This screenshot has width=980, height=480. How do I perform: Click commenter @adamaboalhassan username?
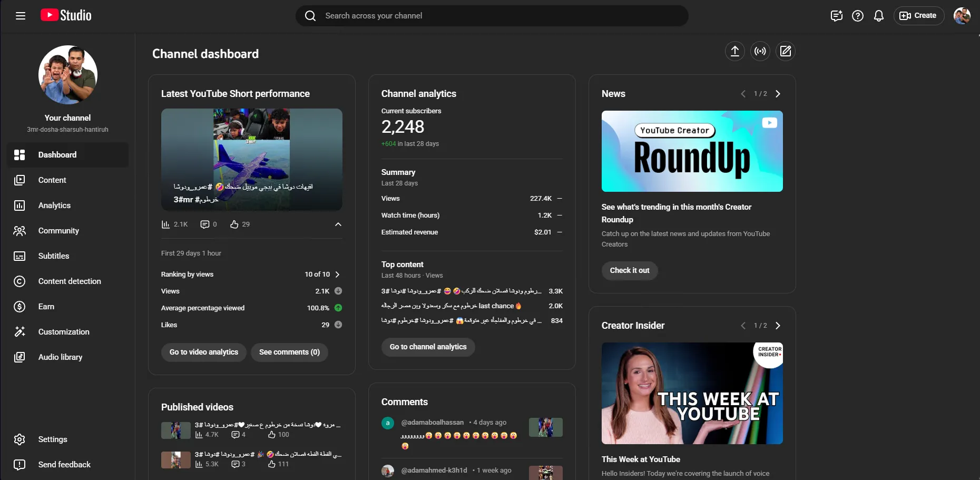coord(433,423)
